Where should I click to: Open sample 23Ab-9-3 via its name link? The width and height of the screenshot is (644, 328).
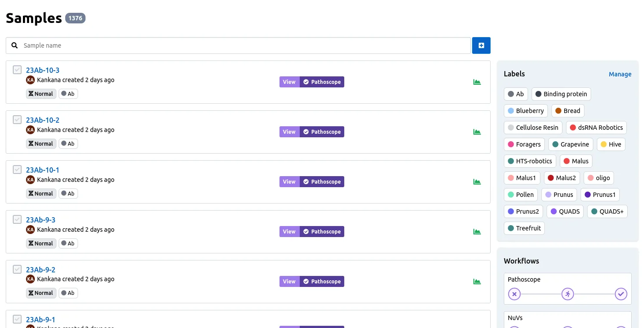click(x=41, y=219)
